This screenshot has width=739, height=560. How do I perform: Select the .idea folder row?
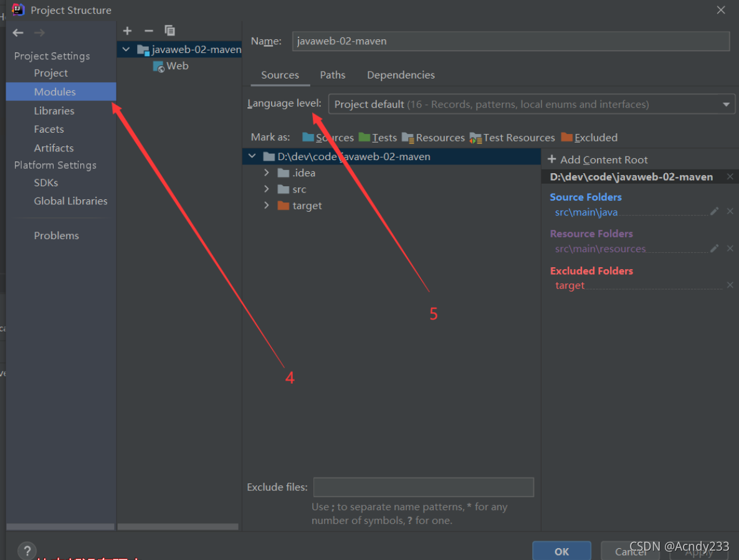[391, 173]
